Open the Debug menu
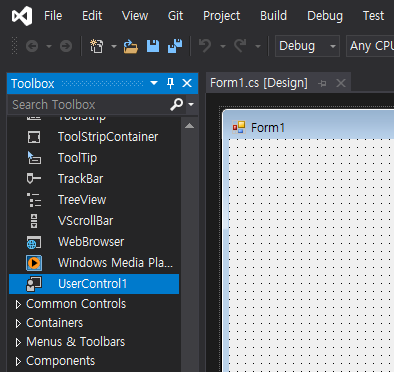This screenshot has width=394, height=372. coord(325,16)
